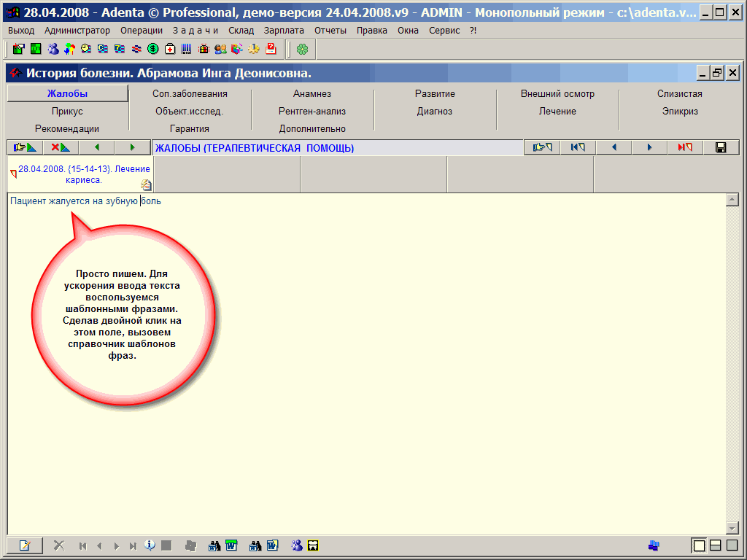Open the Жалобы tab
Screen dimensions: 747x560
tap(67, 93)
